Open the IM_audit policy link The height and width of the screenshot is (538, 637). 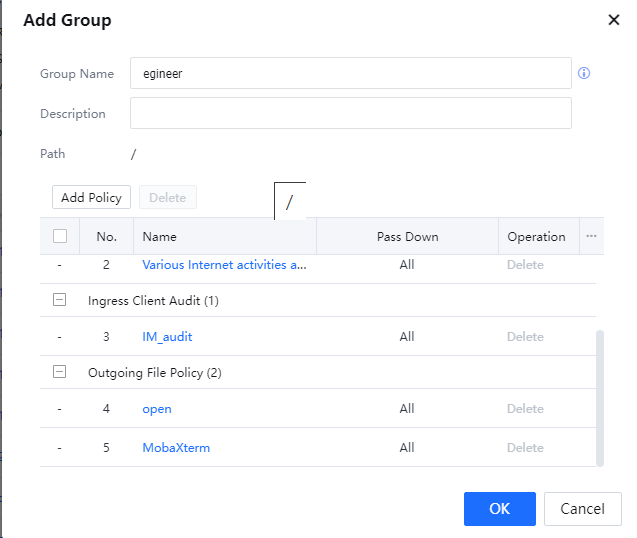(x=166, y=337)
